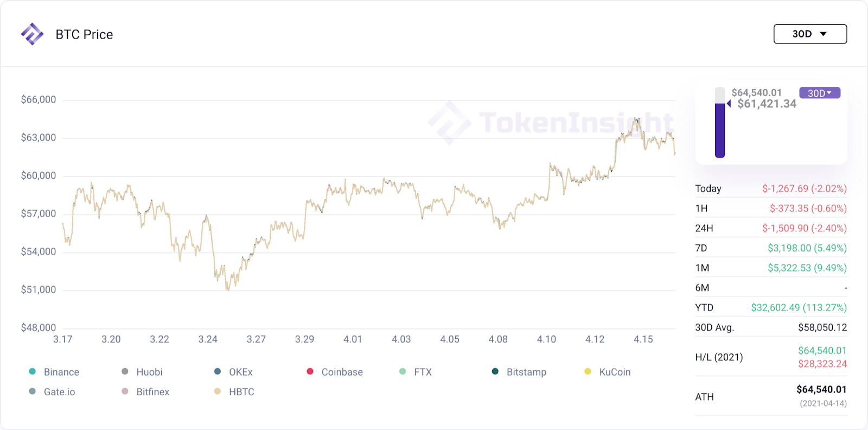Screen dimensions: 868x430
Task: Click the TokenInsight logo icon
Action: 32,34
